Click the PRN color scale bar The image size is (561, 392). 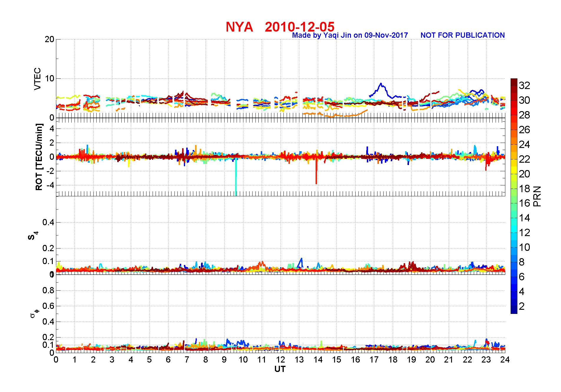pyautogui.click(x=514, y=196)
